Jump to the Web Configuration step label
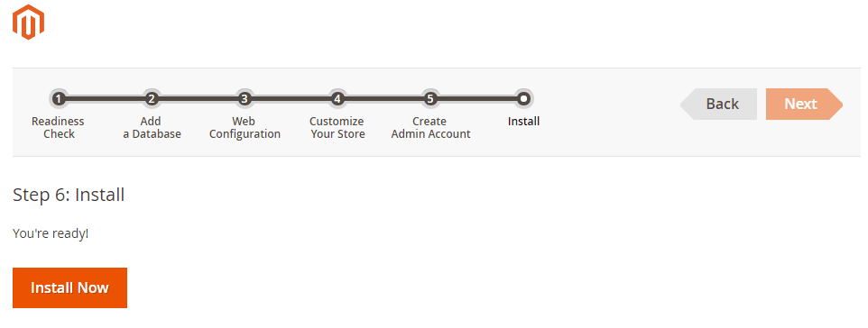 coord(245,128)
